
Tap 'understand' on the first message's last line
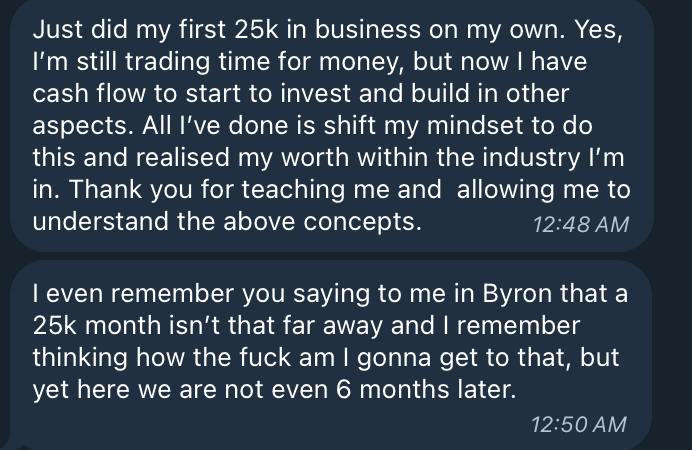tap(100, 221)
